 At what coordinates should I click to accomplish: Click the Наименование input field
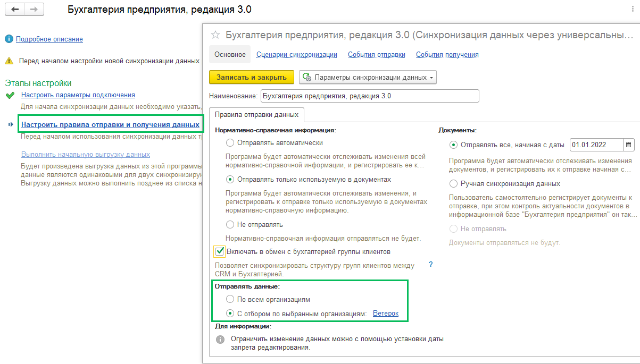pos(370,96)
